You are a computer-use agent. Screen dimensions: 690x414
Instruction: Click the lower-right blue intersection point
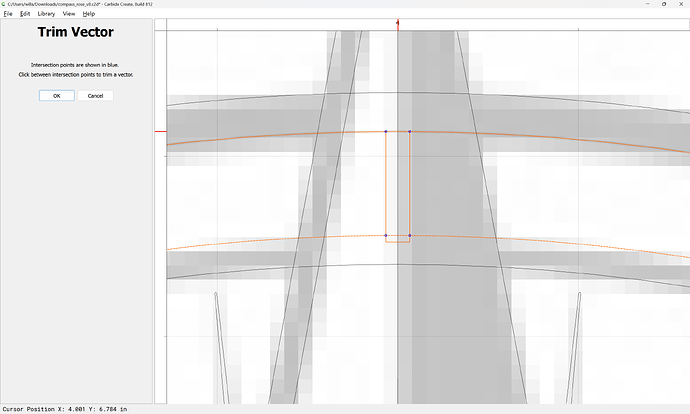click(410, 236)
